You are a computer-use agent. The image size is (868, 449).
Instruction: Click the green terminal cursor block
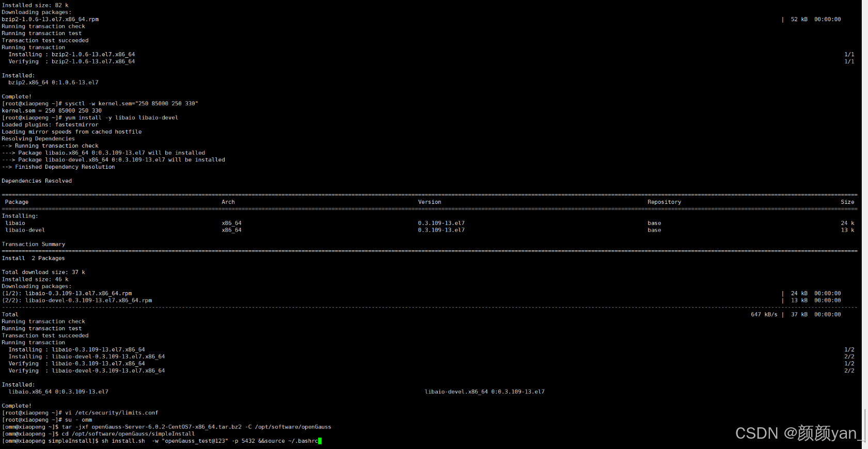[x=320, y=441]
